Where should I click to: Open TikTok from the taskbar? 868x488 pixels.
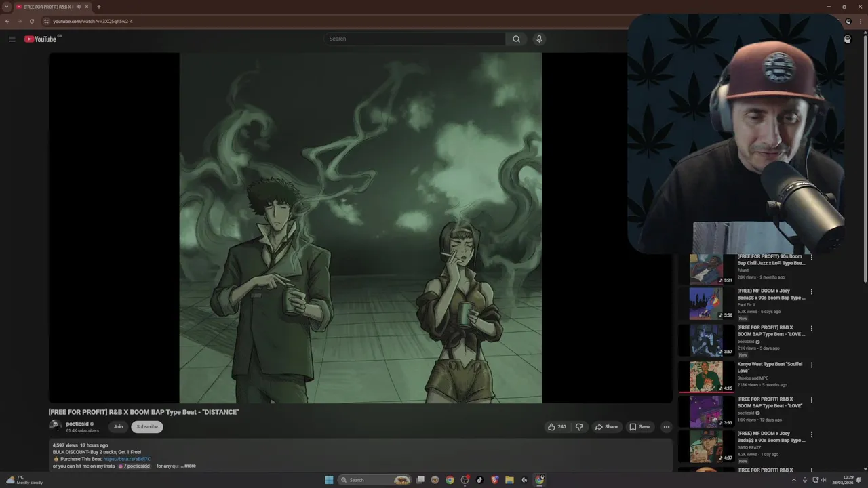pos(479,480)
